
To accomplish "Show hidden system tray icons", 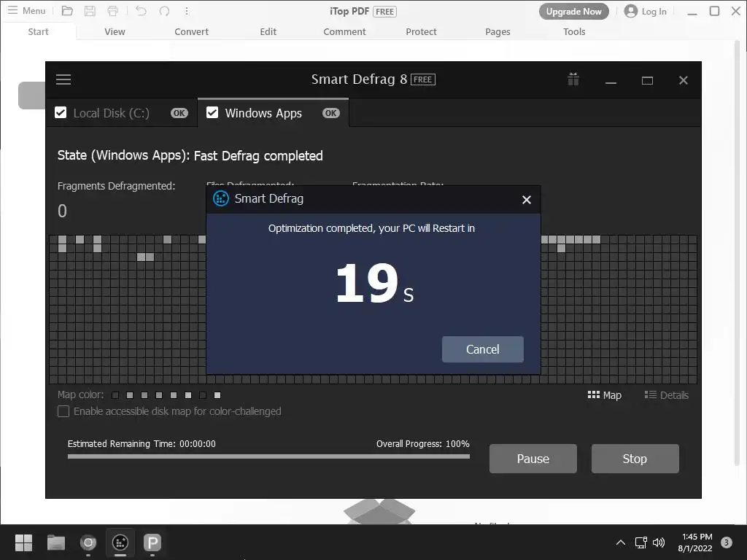I will pos(620,542).
